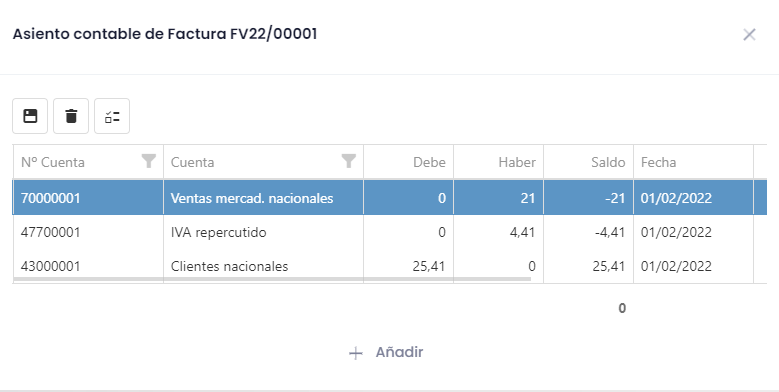
Task: Click the Fecha column header
Action: point(694,162)
